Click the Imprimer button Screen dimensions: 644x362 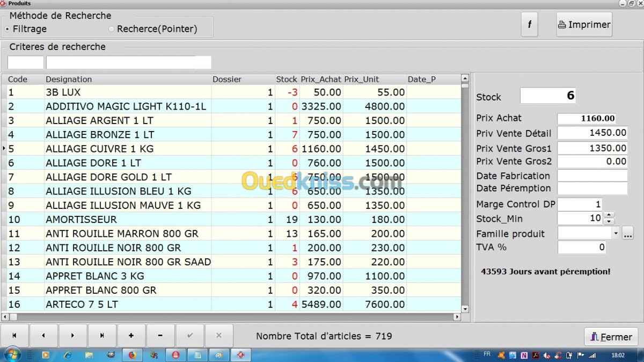click(x=584, y=25)
